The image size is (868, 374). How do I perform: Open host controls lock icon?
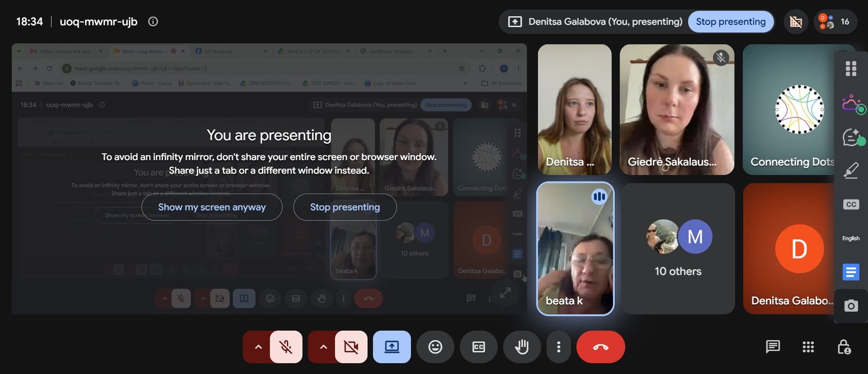tap(844, 347)
